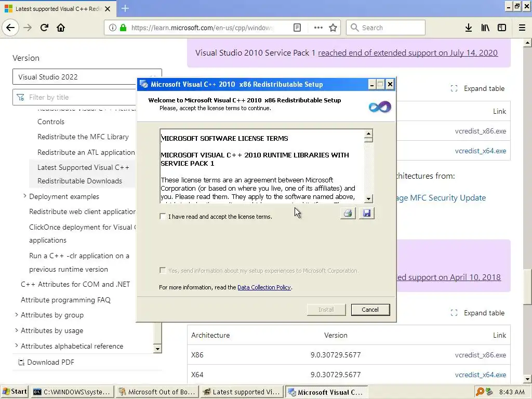Open the Downloads arrow icon
Image resolution: width=532 pixels, height=399 pixels.
tap(468, 28)
